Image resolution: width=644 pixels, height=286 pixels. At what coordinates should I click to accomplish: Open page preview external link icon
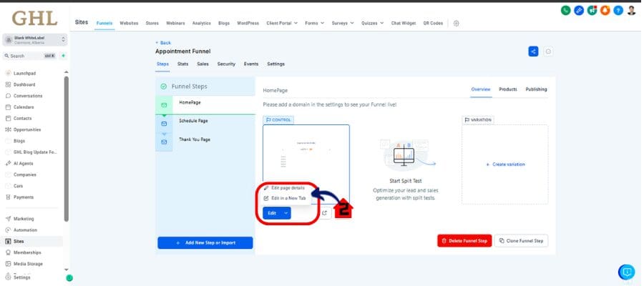pos(325,213)
